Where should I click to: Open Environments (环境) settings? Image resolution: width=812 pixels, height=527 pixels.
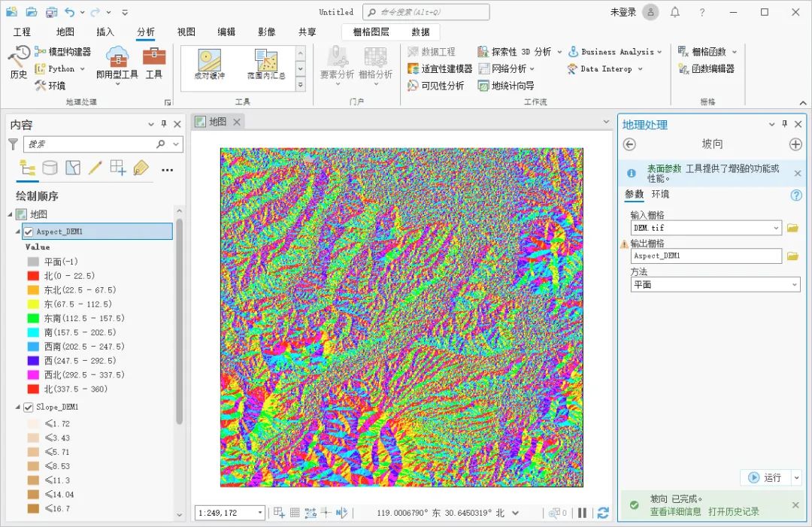tap(50, 86)
